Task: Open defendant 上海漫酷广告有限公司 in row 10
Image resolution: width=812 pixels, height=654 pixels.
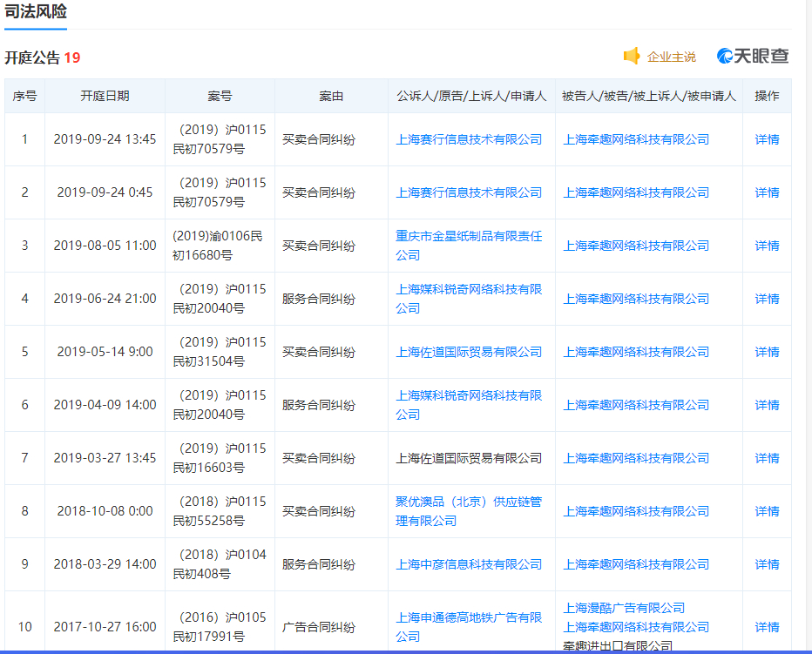Action: pos(624,608)
